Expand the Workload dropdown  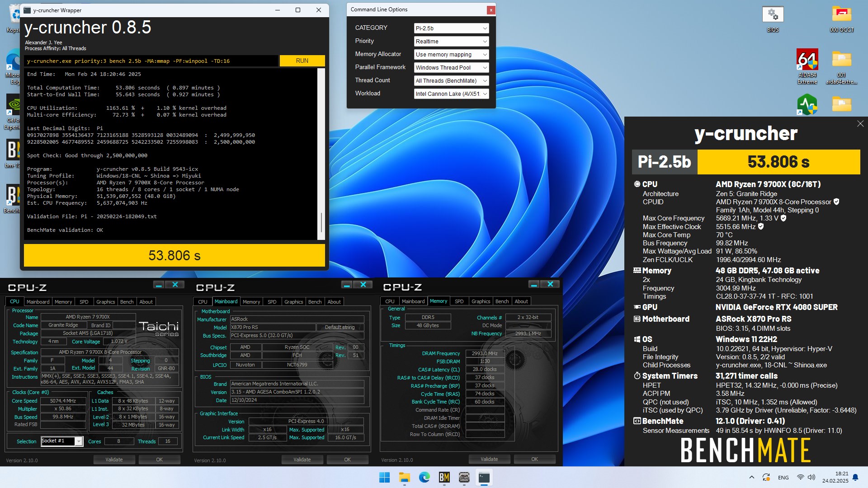(451, 94)
